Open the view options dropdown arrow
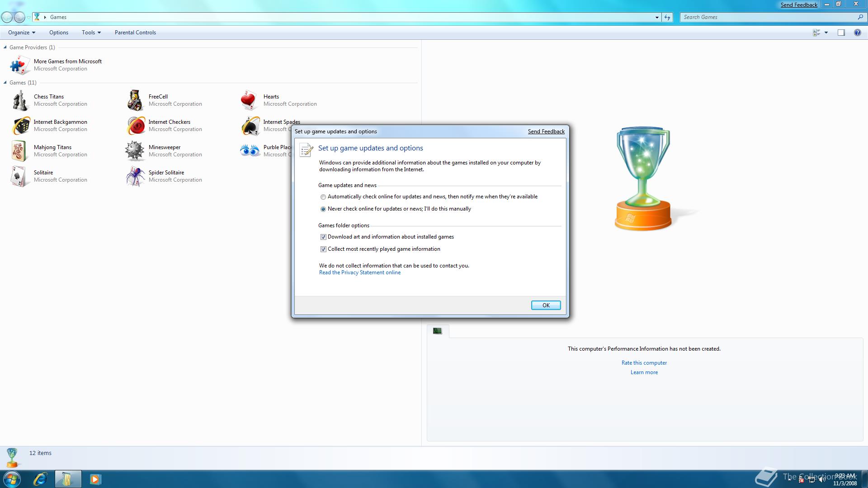The image size is (868, 488). point(826,33)
